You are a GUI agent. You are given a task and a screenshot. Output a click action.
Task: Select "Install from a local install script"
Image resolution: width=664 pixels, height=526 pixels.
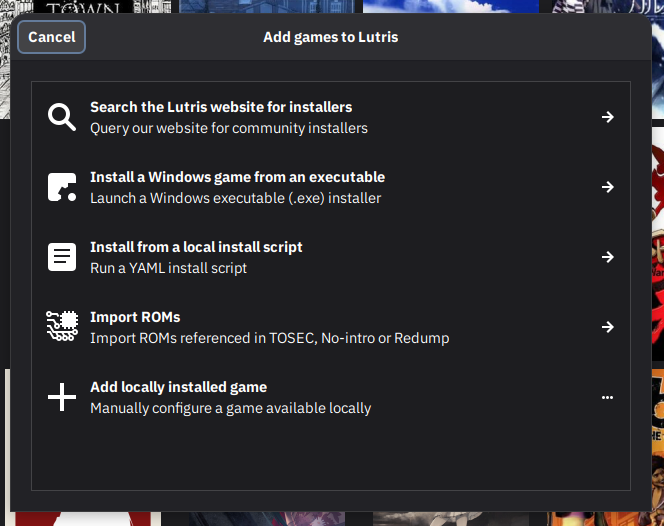click(196, 247)
